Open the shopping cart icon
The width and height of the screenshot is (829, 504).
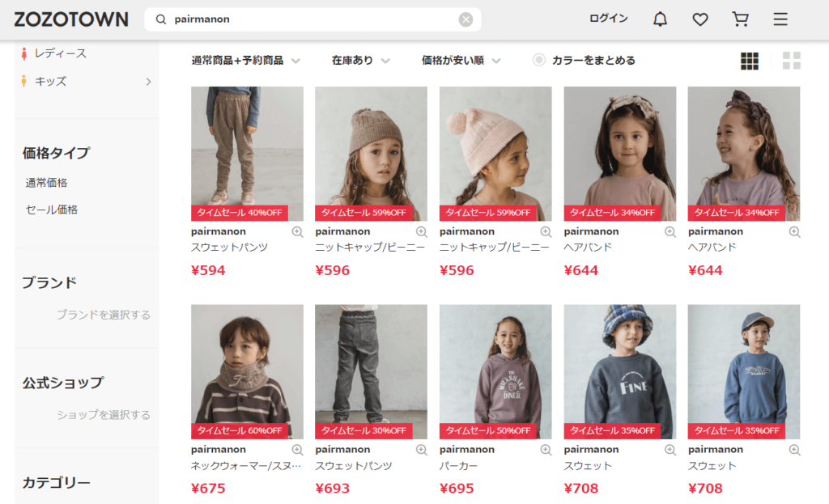click(740, 19)
